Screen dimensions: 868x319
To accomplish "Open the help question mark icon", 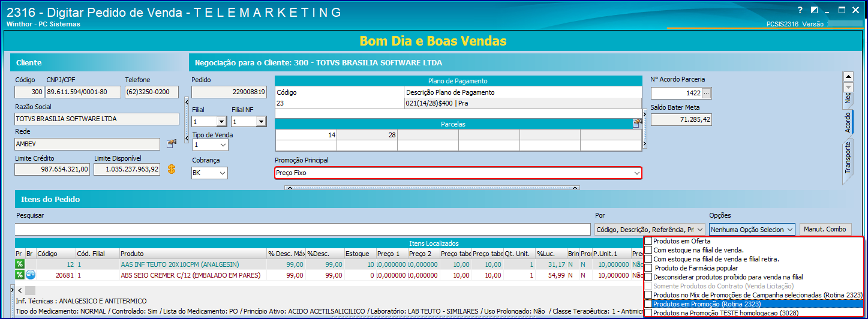I will (800, 10).
